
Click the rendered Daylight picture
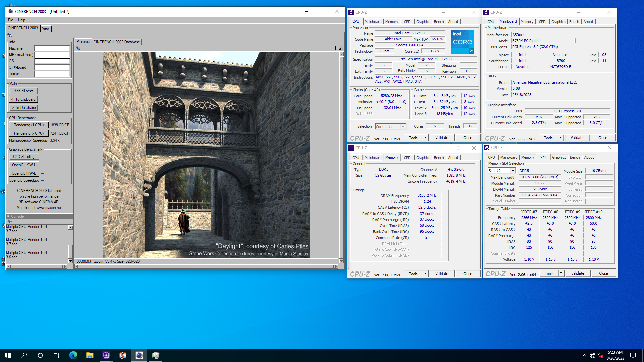coord(206,155)
